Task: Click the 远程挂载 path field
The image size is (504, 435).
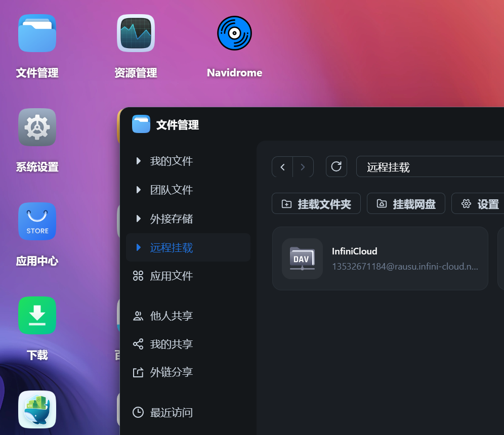Action: [430, 167]
